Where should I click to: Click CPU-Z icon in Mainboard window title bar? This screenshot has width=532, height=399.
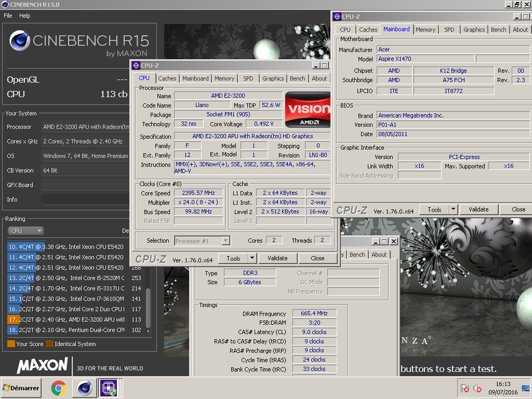337,17
